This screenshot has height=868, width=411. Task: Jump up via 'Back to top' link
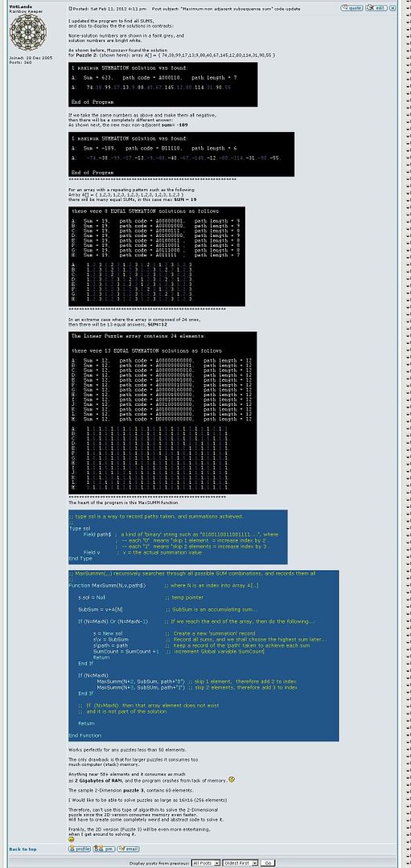point(23,850)
